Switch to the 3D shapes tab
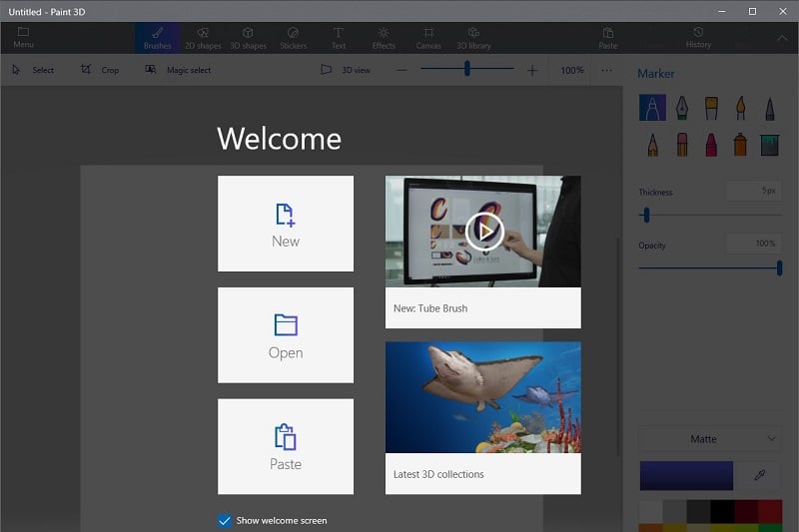This screenshot has width=799, height=532. [x=248, y=38]
